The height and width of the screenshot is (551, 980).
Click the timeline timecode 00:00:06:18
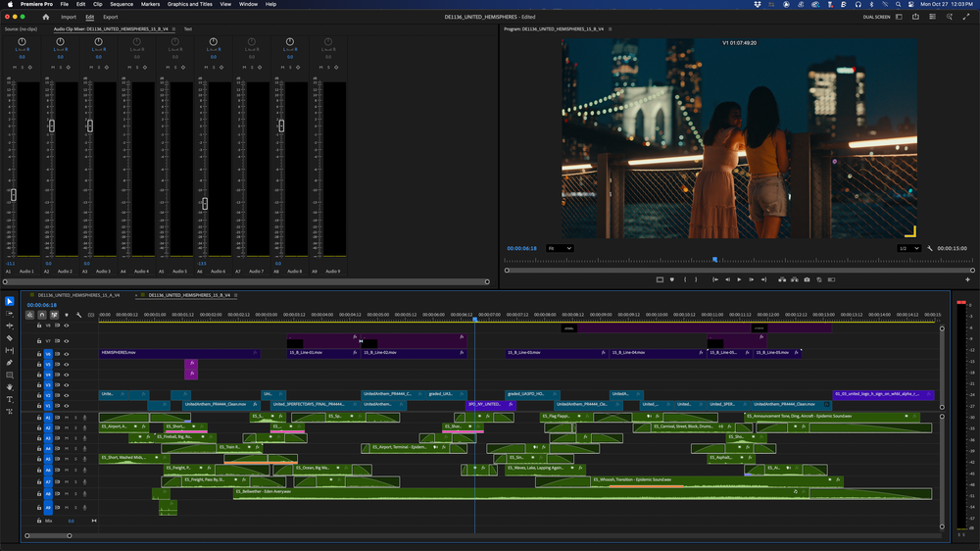point(42,305)
